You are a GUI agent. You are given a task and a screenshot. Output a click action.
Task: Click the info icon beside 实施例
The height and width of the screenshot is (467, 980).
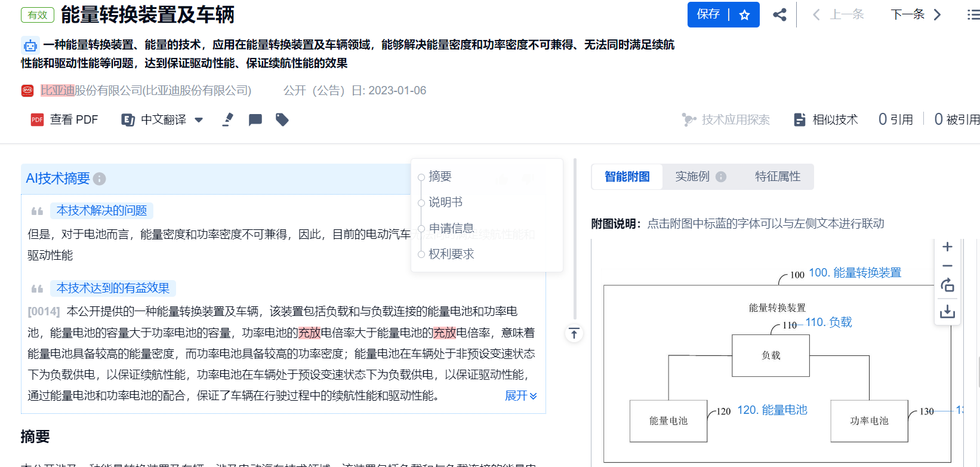721,177
